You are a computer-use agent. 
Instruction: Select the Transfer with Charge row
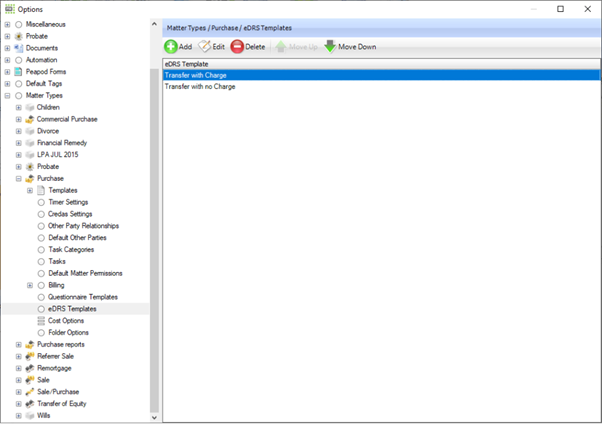(381, 75)
